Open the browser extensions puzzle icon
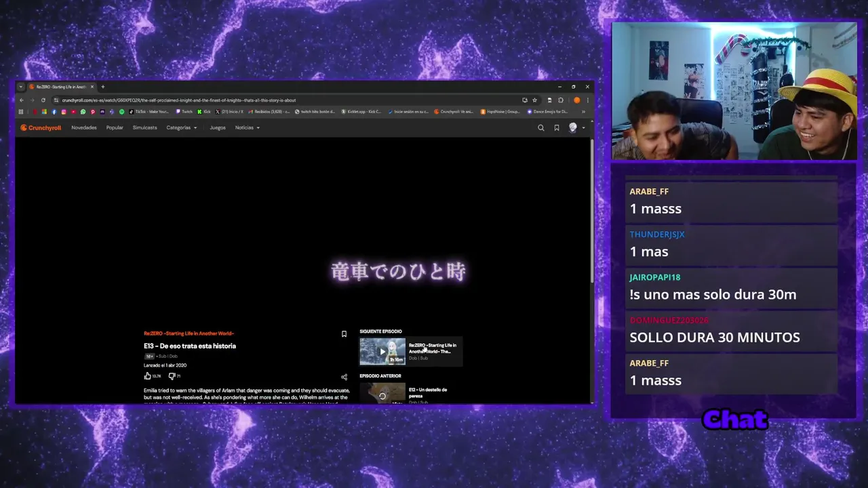Screen dimensions: 868x488 coord(561,100)
